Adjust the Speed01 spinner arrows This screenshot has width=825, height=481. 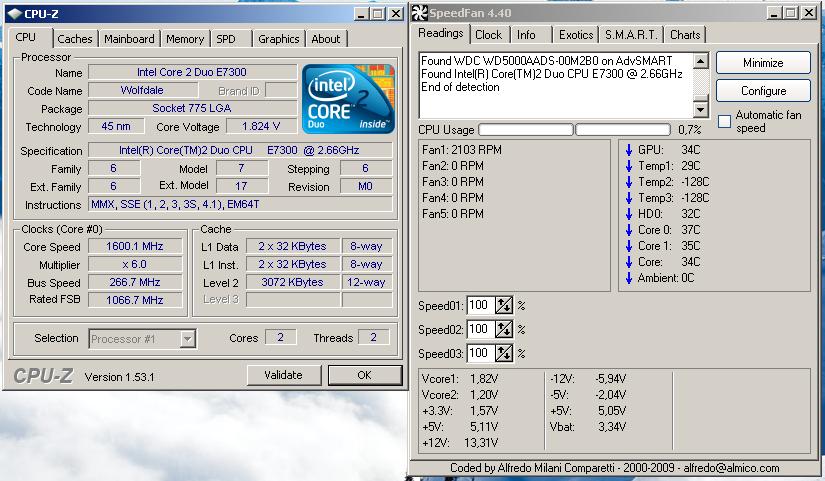pos(504,305)
